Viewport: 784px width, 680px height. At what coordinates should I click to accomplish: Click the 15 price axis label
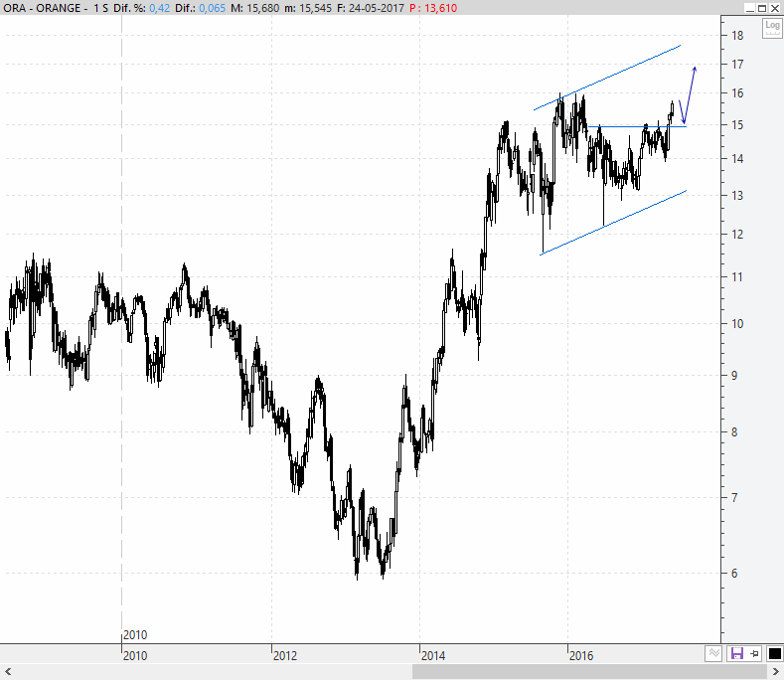(x=737, y=125)
